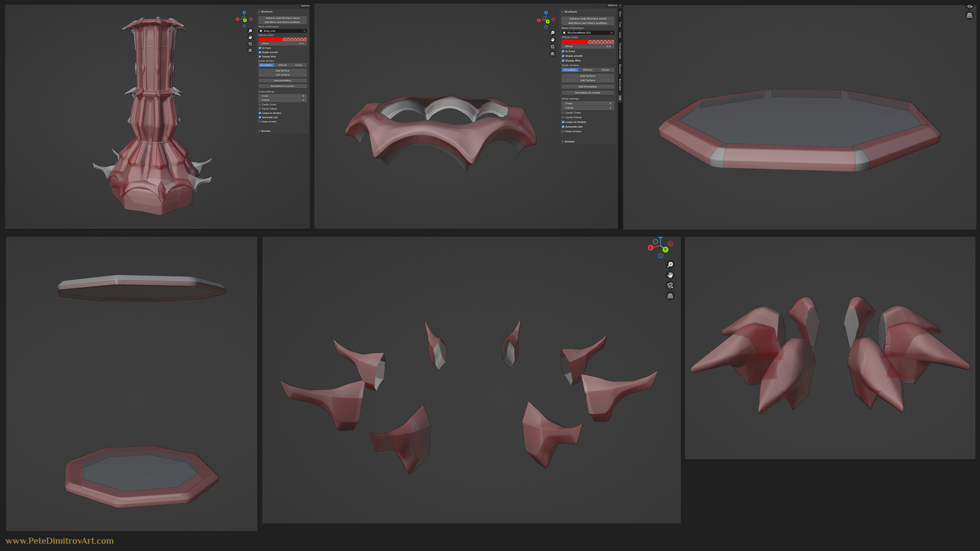Uncheck In Front in BSurfaceMesh.002 panel
The height and width of the screenshot is (551, 980).
563,51
